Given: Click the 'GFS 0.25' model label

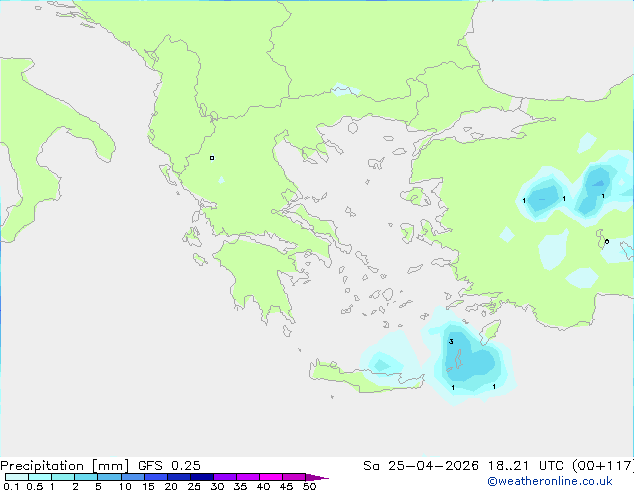Looking at the screenshot, I should coord(169,466).
